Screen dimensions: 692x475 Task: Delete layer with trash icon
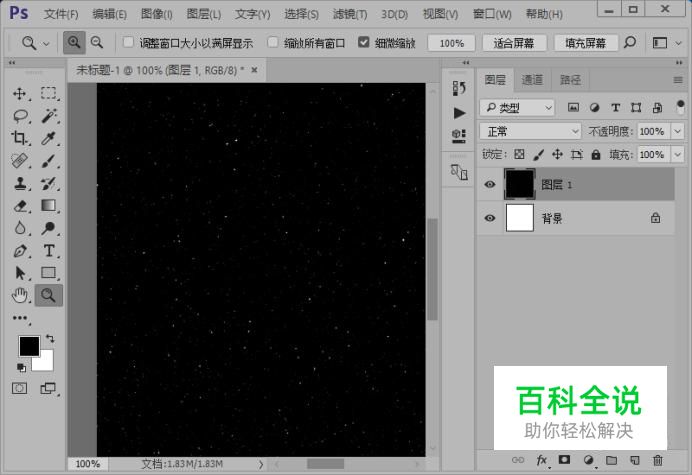658,460
